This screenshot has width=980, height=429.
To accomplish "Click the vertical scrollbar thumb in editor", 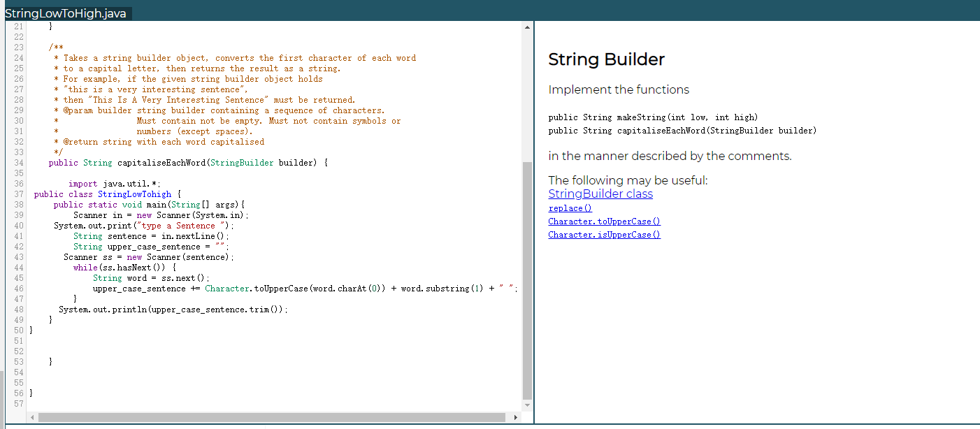I will coord(528,279).
